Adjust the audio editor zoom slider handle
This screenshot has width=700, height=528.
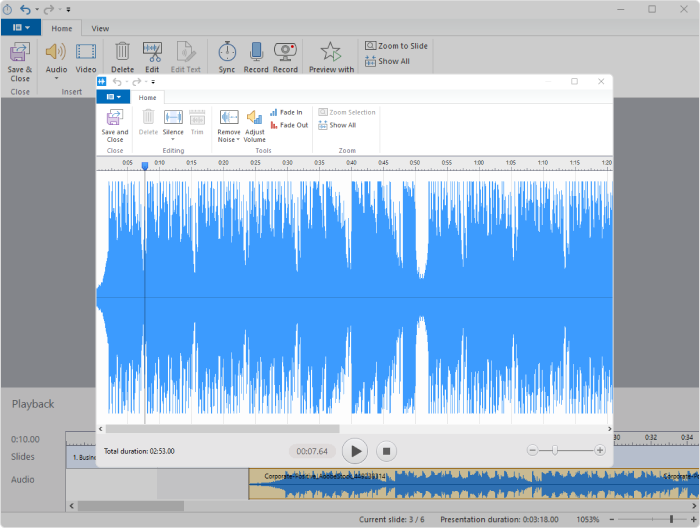[x=554, y=450]
